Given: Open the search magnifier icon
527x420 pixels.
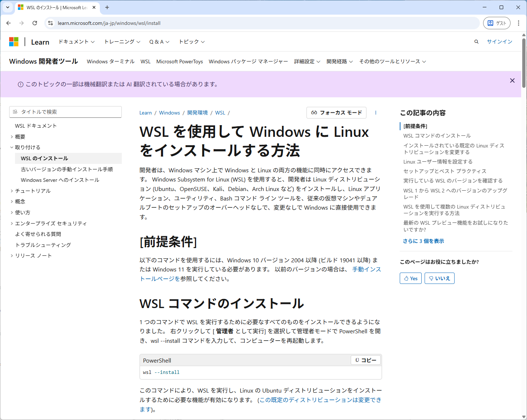Looking at the screenshot, I should pyautogui.click(x=476, y=42).
